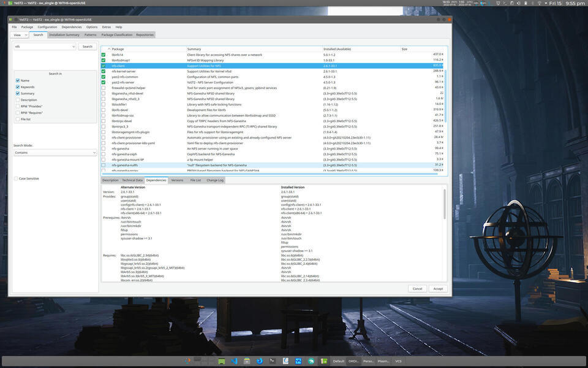Open the teal elephant app icon in dock
The width and height of the screenshot is (588, 368).
[x=311, y=361]
